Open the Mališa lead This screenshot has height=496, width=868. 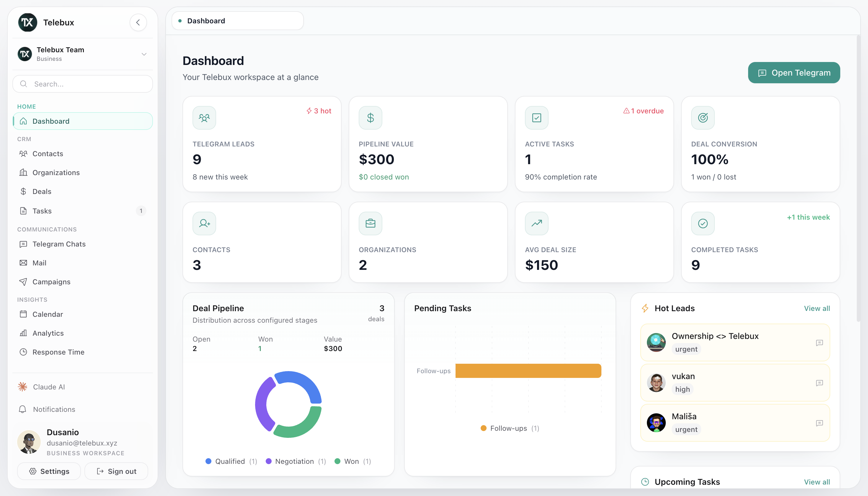(x=735, y=423)
